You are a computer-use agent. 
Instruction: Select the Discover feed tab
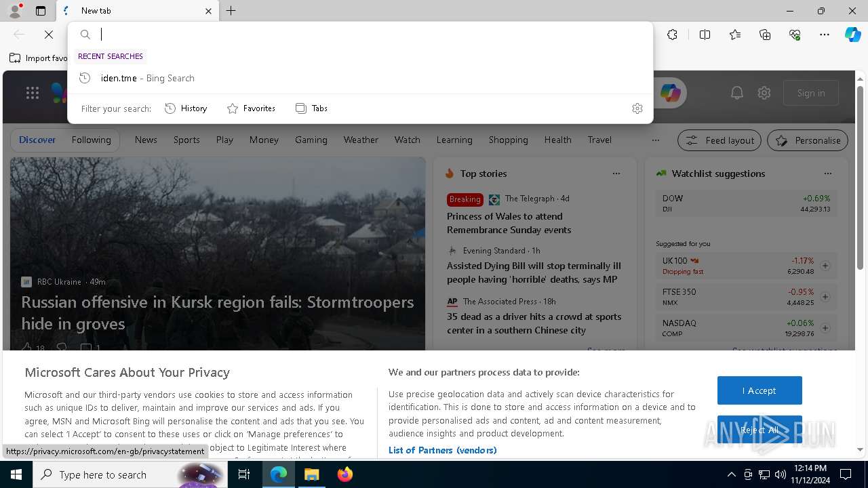point(37,140)
